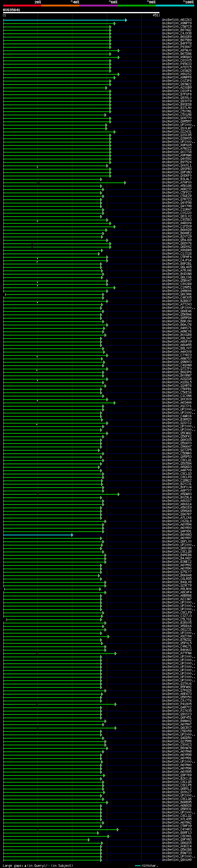This screenshot has height=868, width=197.
Task: Click the =100char. scale legend text
Action: click(150, 866)
